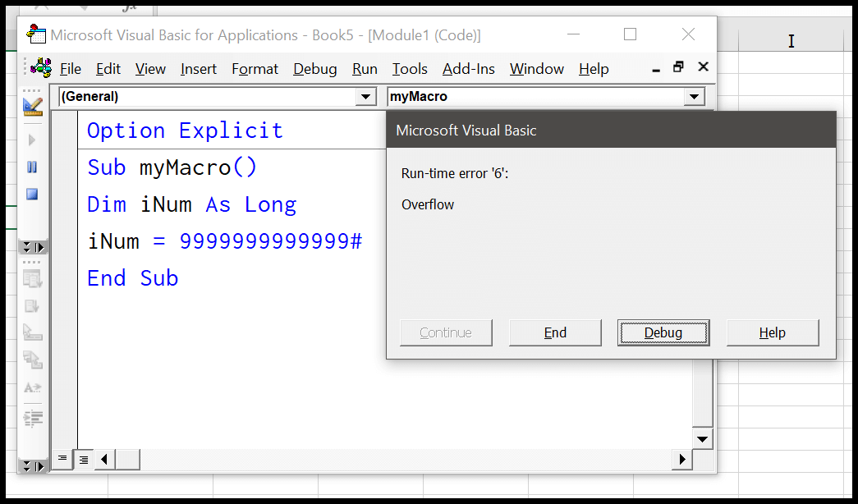
Task: Select the Indent icon on the left toolbar
Action: coord(33,417)
